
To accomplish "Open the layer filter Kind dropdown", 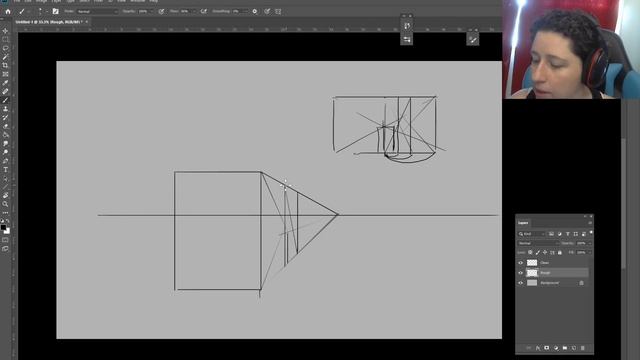I will pyautogui.click(x=531, y=234).
